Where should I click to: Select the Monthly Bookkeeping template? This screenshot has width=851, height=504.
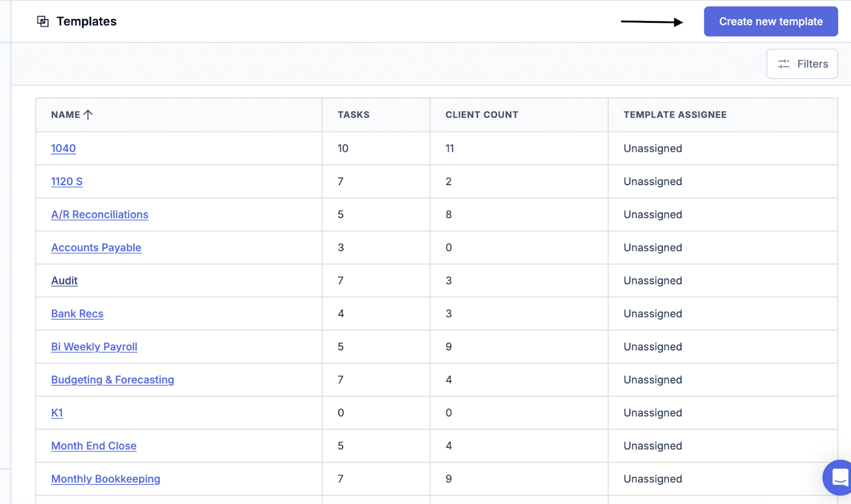tap(105, 478)
